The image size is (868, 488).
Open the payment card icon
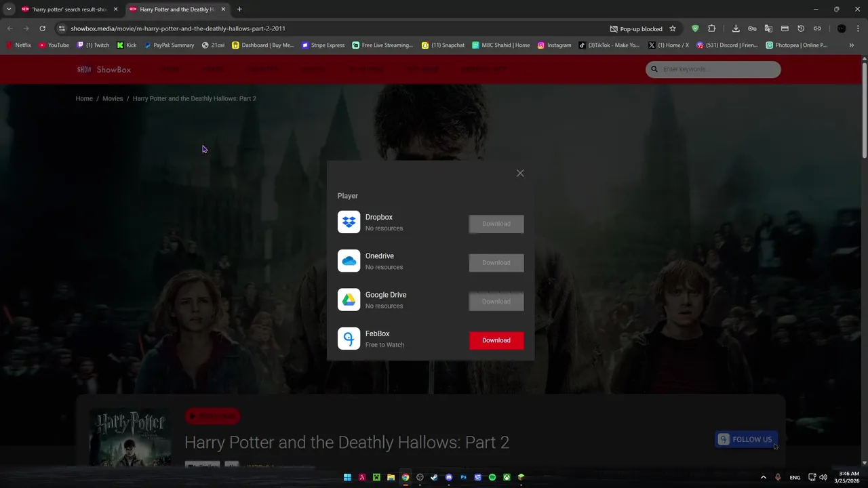[x=785, y=28]
